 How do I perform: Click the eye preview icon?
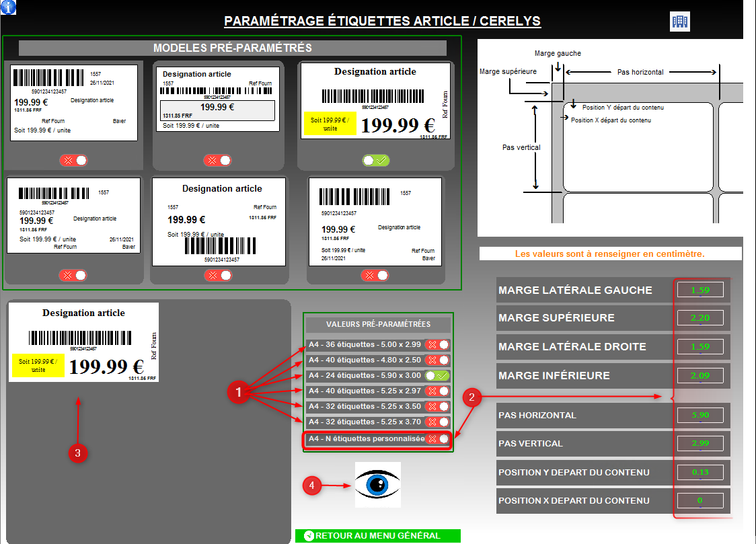pyautogui.click(x=377, y=484)
